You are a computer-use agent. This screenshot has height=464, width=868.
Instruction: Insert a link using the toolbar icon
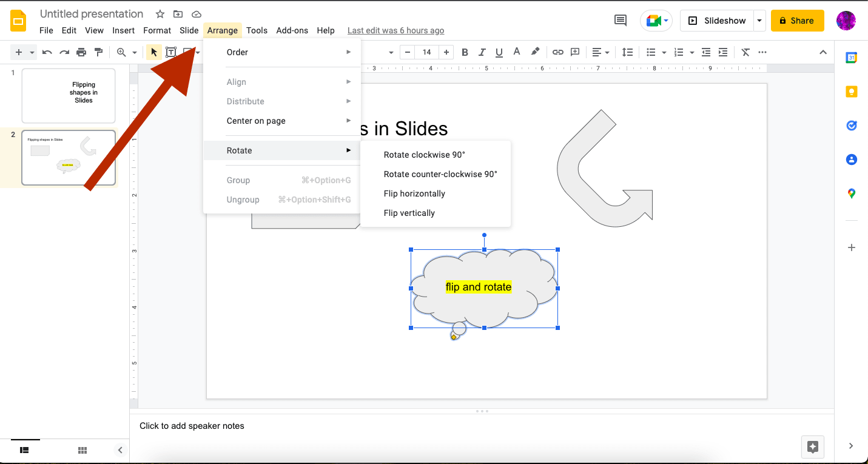tap(557, 52)
